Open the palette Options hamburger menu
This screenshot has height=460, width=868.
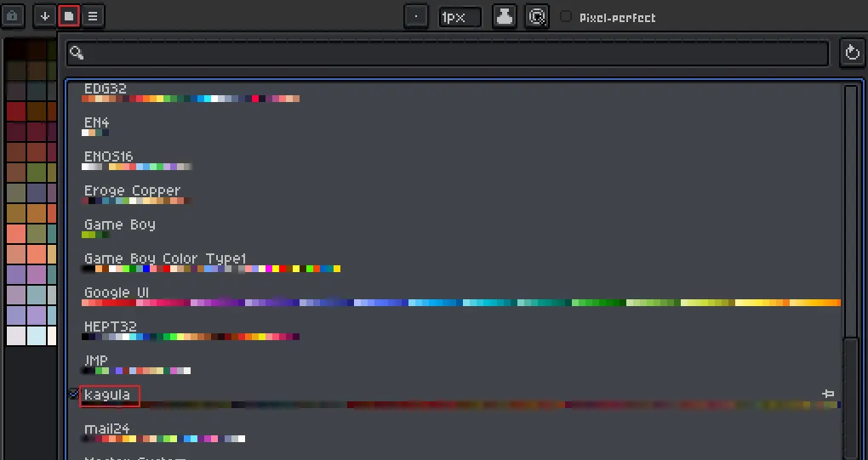93,16
